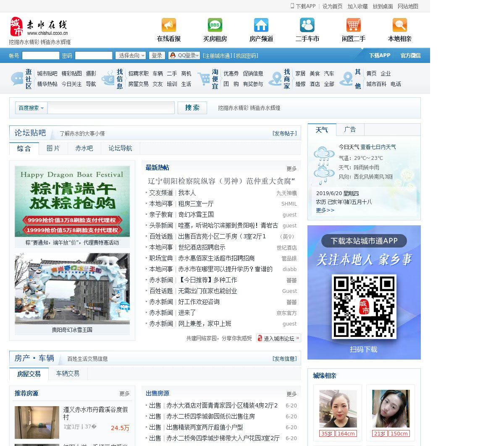This screenshot has width=504, height=446.
Task: Open the Dragon Boat Festival banner image
Action: pos(72,201)
